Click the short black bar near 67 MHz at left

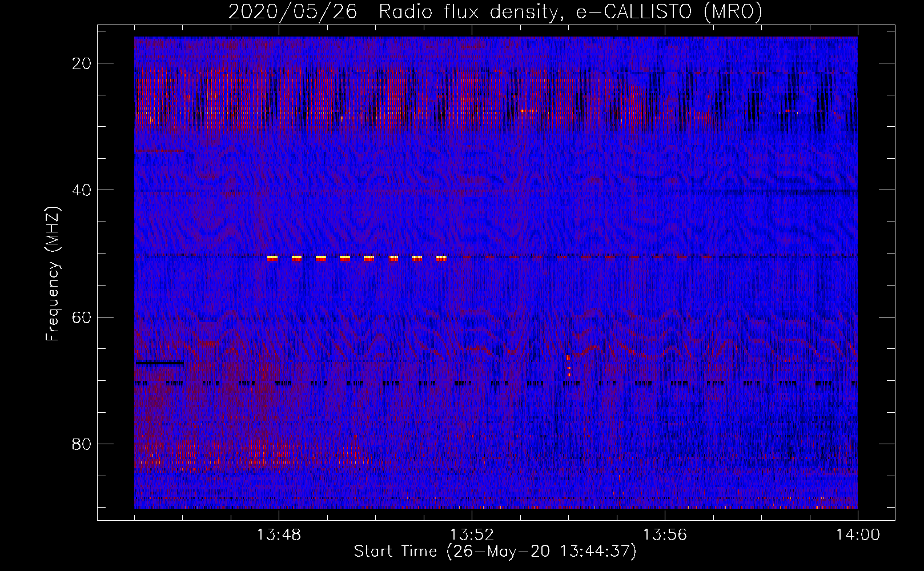click(x=160, y=363)
